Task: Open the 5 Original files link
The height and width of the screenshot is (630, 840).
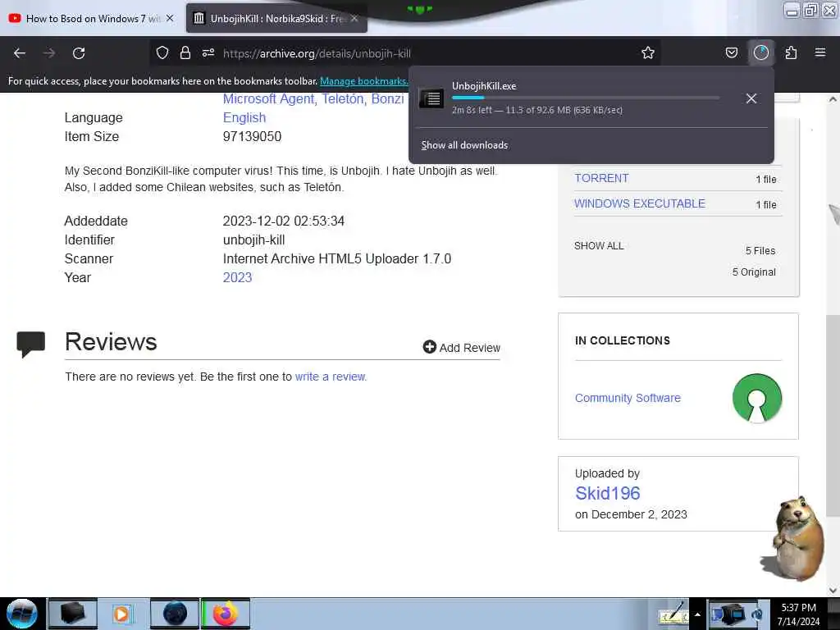Action: pos(754,272)
